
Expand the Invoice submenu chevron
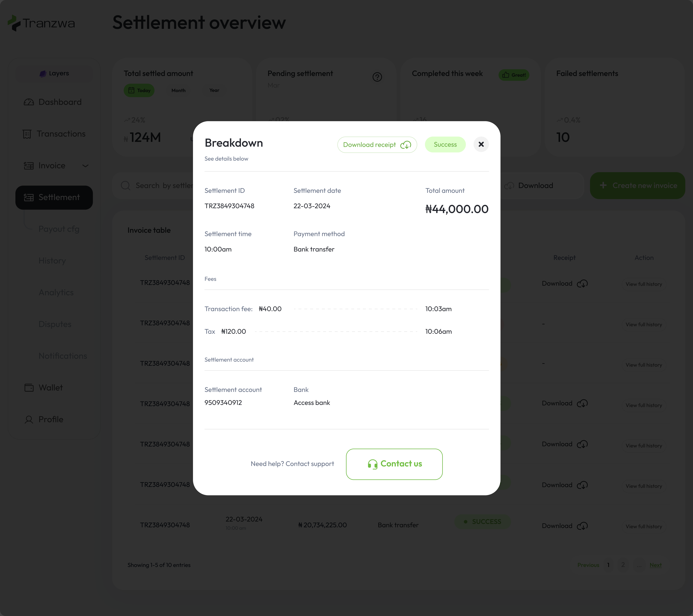point(86,166)
